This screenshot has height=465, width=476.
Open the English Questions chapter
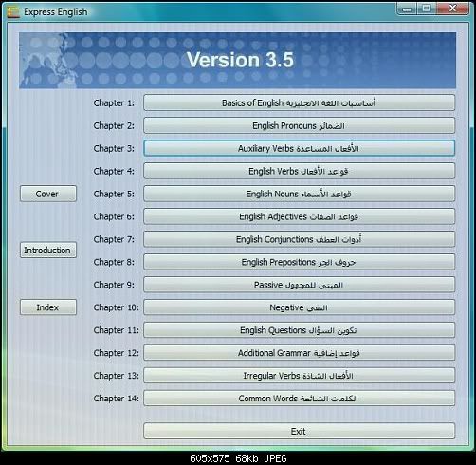tap(299, 330)
